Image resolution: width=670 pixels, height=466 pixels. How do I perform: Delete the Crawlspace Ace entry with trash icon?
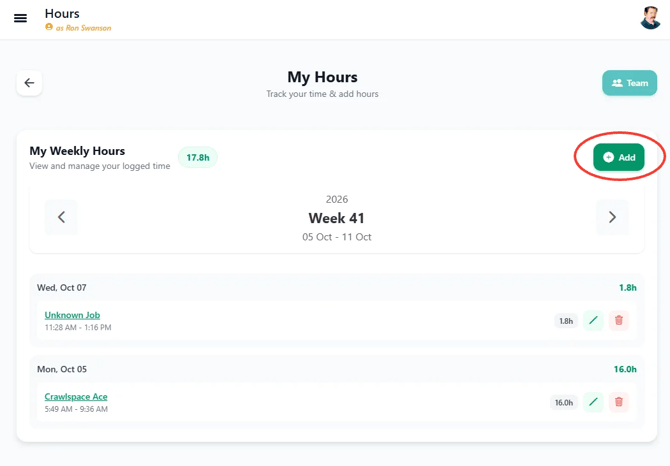(x=619, y=402)
